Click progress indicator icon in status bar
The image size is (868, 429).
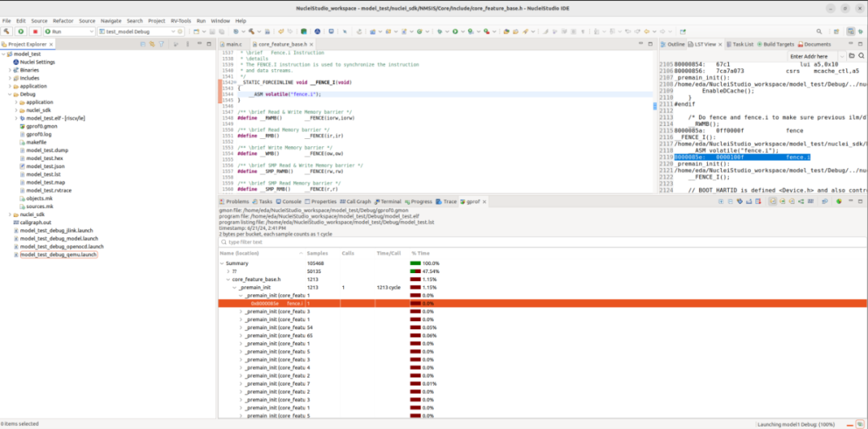[860, 423]
